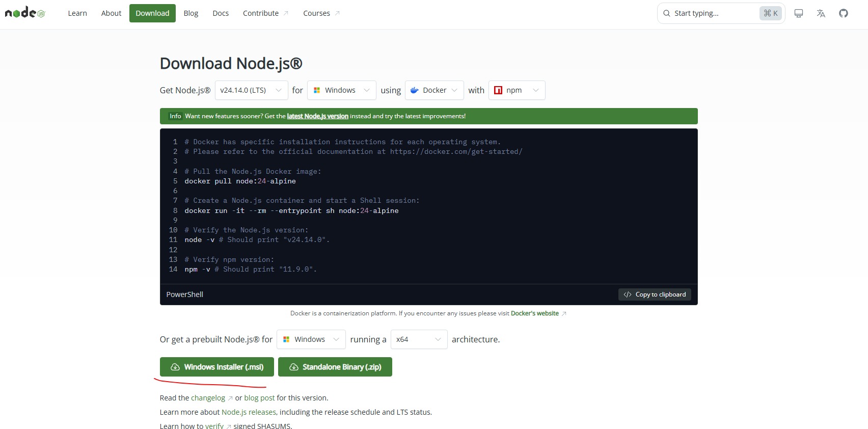Visit the Docker's website link

point(534,313)
